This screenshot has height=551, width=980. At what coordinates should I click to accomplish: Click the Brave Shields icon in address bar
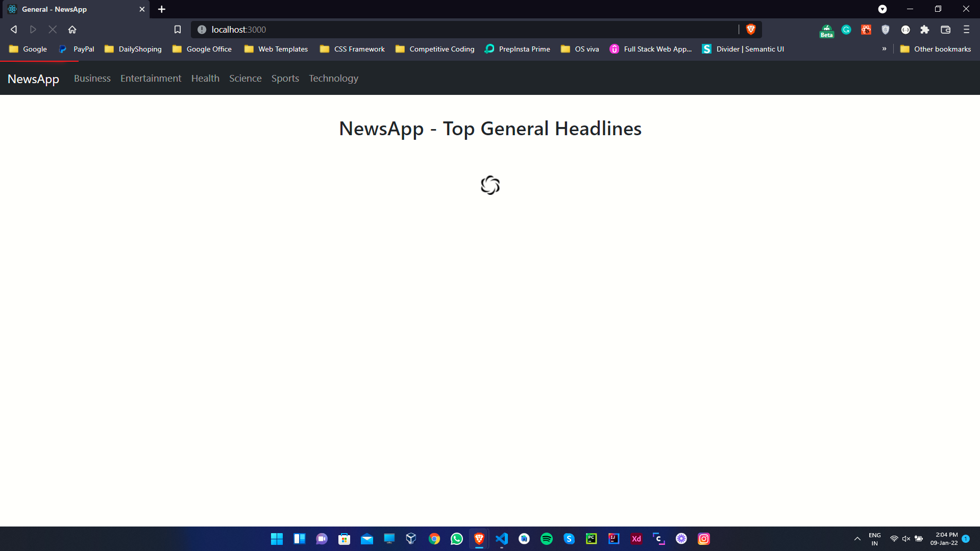750,30
